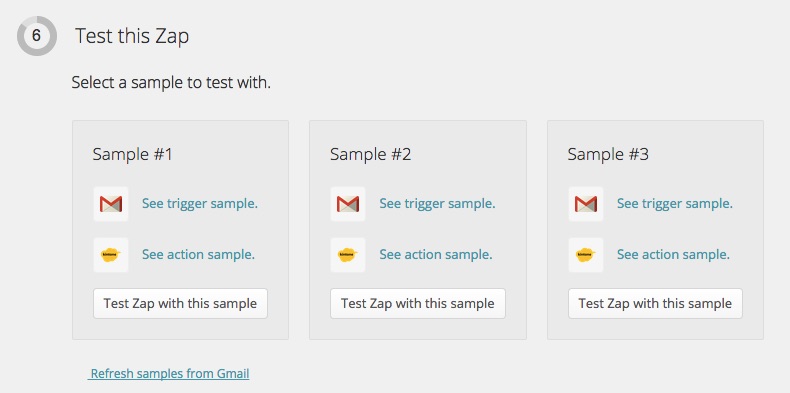Open action sample link in Sample #1

[x=198, y=254]
